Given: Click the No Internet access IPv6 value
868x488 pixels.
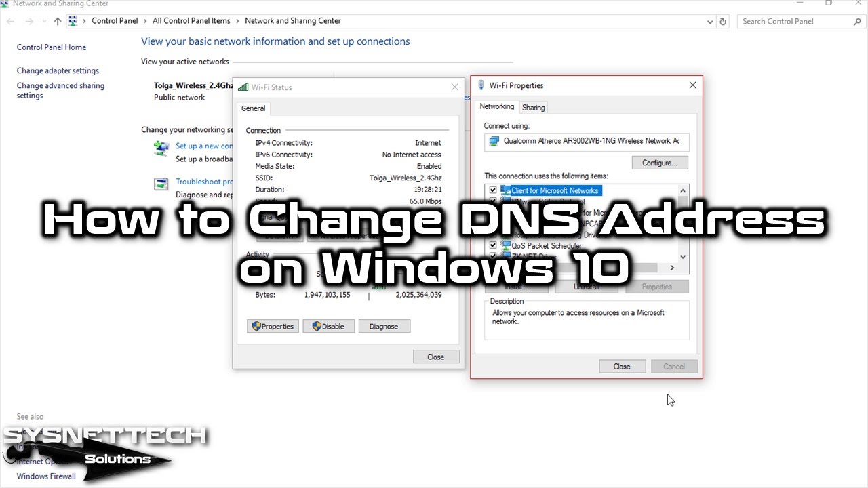Looking at the screenshot, I should pyautogui.click(x=412, y=155).
